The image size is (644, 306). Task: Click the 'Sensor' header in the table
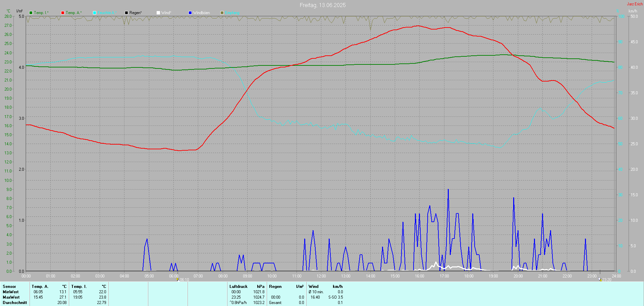[x=9, y=287]
